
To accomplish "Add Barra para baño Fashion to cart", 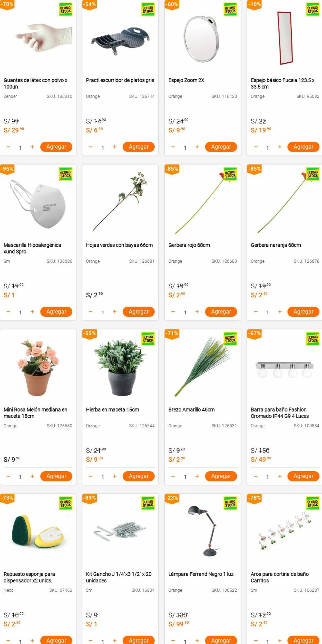I will pyautogui.click(x=303, y=476).
